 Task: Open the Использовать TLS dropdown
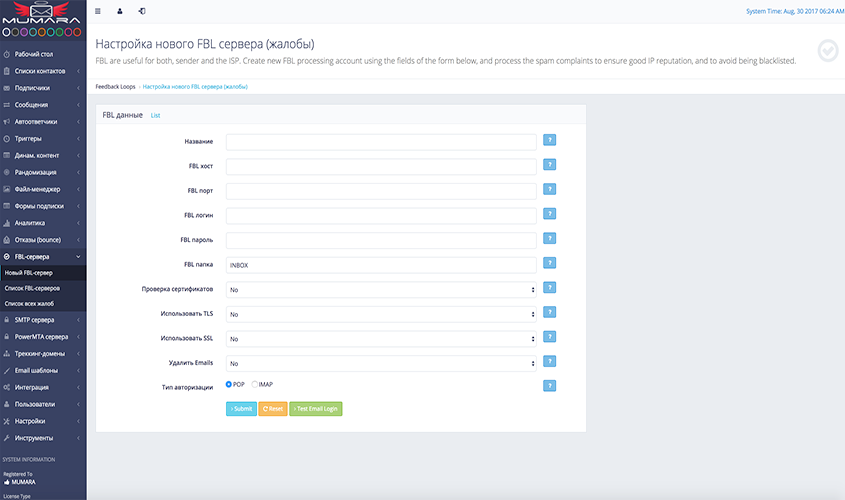pyautogui.click(x=381, y=314)
